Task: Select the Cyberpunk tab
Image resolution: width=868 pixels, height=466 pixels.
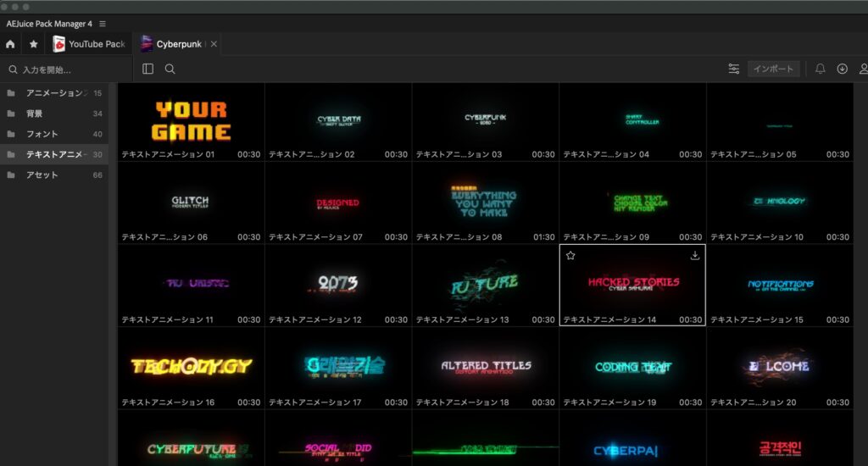Action: 178,44
